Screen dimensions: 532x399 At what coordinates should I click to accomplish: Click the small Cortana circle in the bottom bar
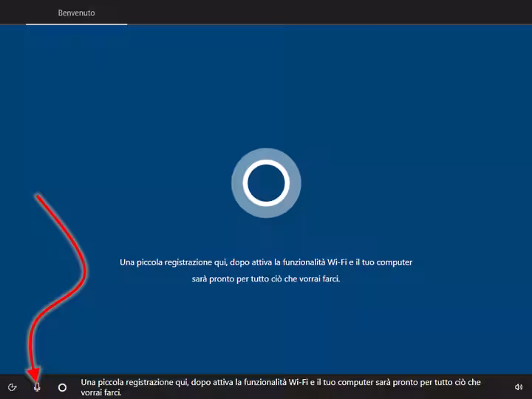62,387
